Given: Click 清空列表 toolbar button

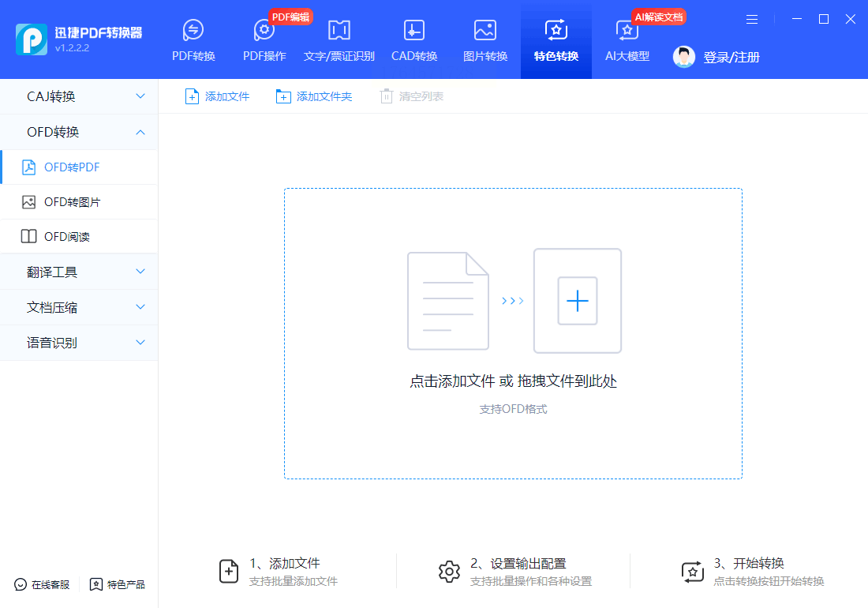Looking at the screenshot, I should point(412,96).
